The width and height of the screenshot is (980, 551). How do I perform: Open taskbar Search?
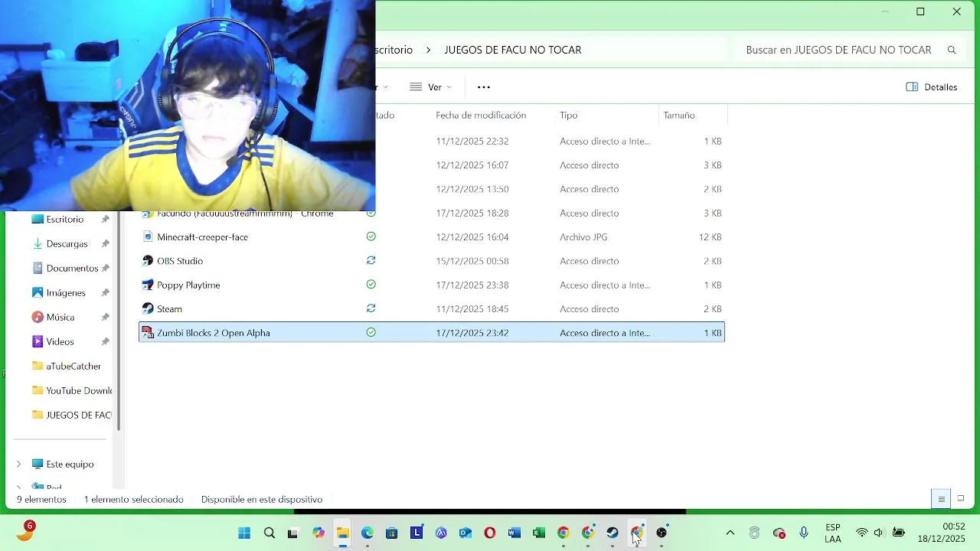[x=269, y=533]
